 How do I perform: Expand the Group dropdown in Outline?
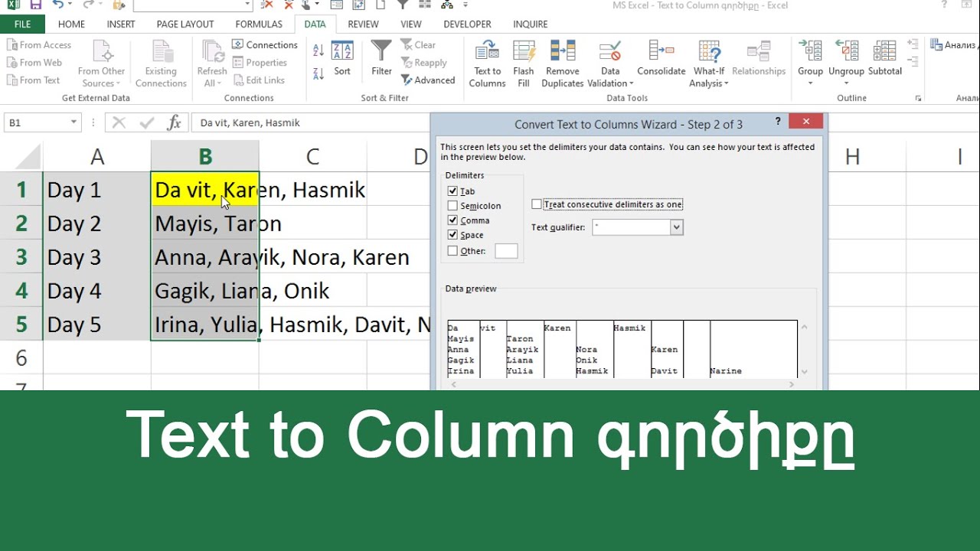(810, 83)
